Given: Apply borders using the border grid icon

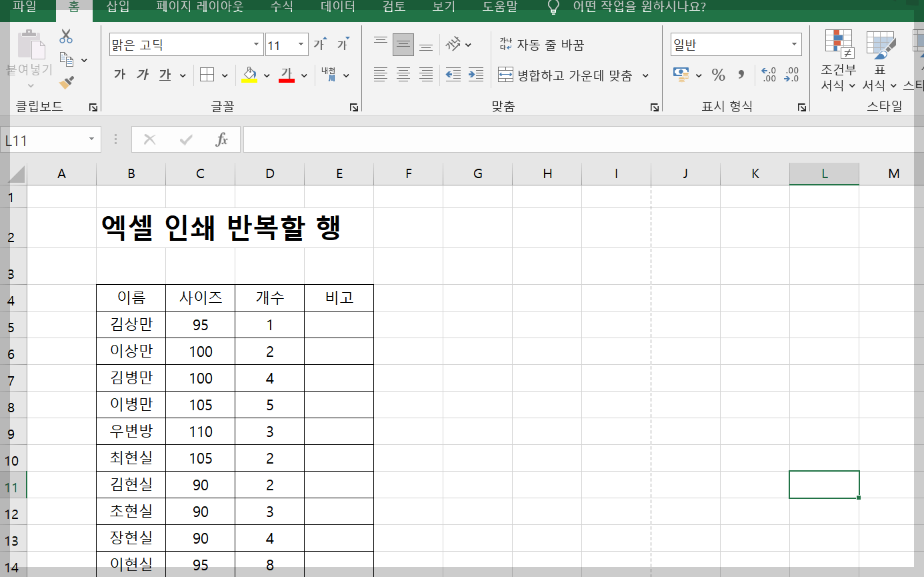Looking at the screenshot, I should click(207, 75).
